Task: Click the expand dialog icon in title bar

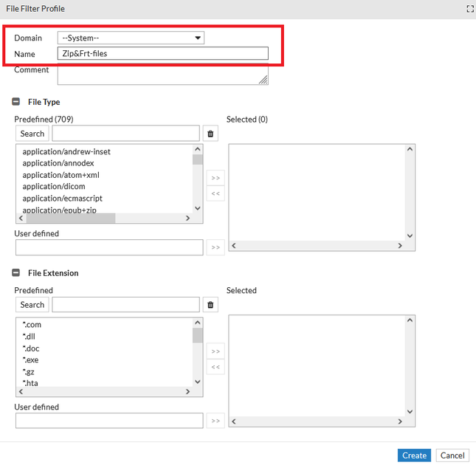Action: point(469,9)
